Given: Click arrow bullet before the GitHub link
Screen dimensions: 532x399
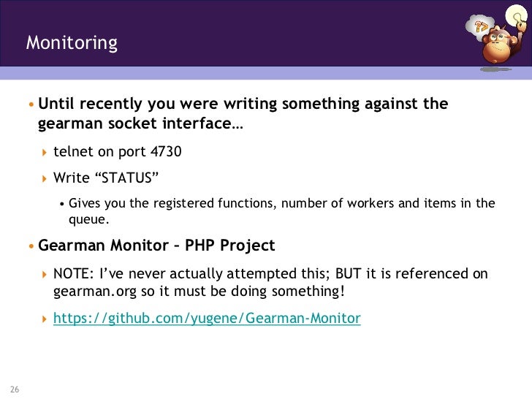Looking at the screenshot, I should coord(45,319).
